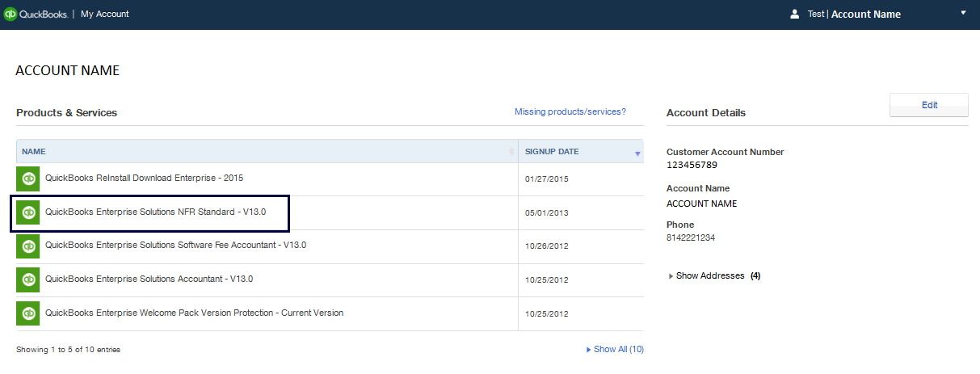The width and height of the screenshot is (980, 374).
Task: Open QuickBooks ReInstall Download Enterprise 2015 product
Action: pyautogui.click(x=144, y=178)
